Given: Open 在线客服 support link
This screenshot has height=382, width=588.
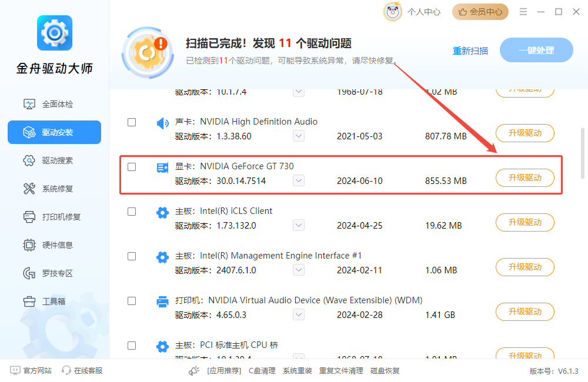Looking at the screenshot, I should pyautogui.click(x=88, y=371).
